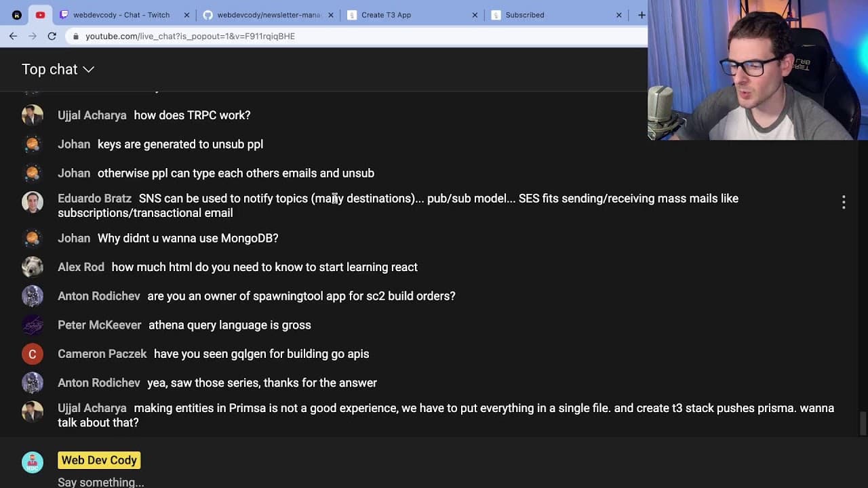
Task: Click Johan avatar beside MongoDB question
Action: click(x=33, y=239)
